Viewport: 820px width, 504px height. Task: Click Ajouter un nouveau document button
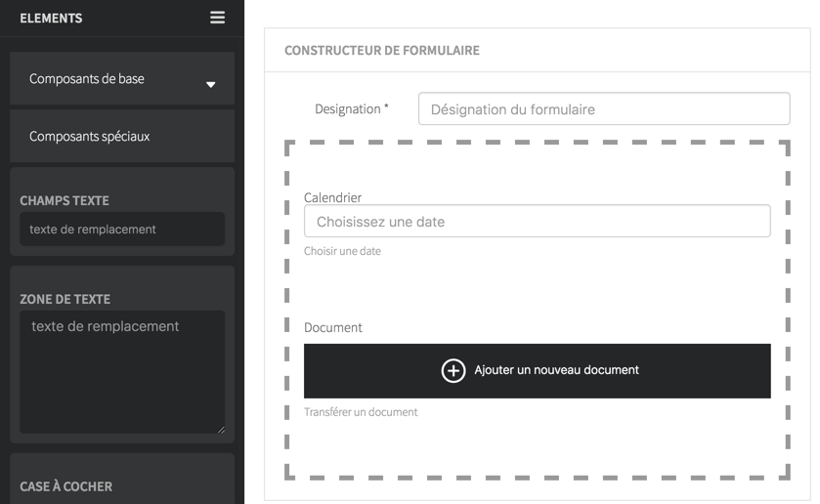[538, 371]
